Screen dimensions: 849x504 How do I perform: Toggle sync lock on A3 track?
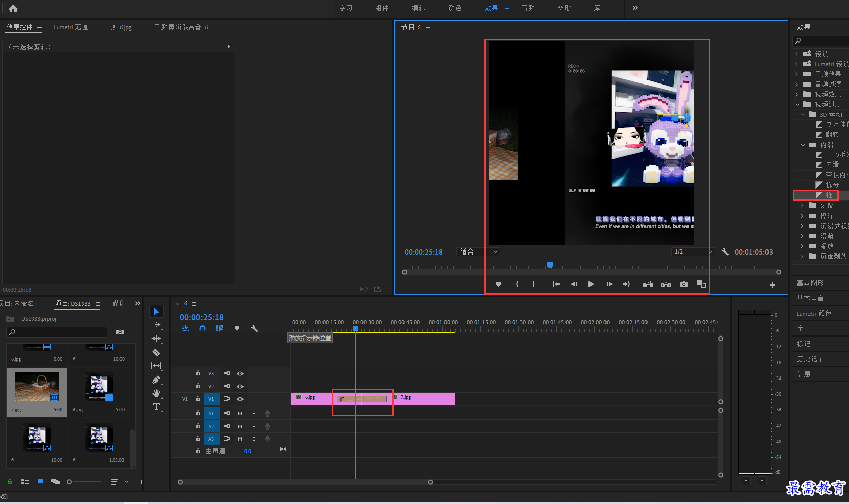[x=227, y=439]
